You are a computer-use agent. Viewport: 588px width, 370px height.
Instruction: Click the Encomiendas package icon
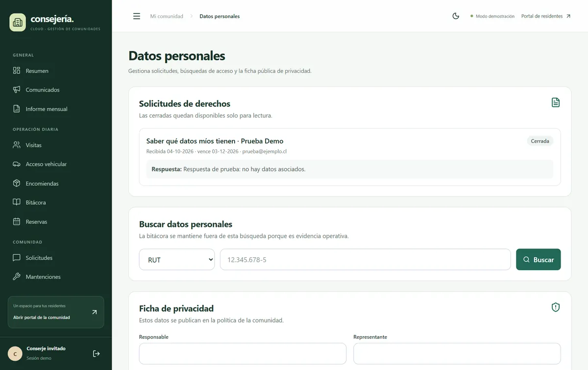[17, 183]
